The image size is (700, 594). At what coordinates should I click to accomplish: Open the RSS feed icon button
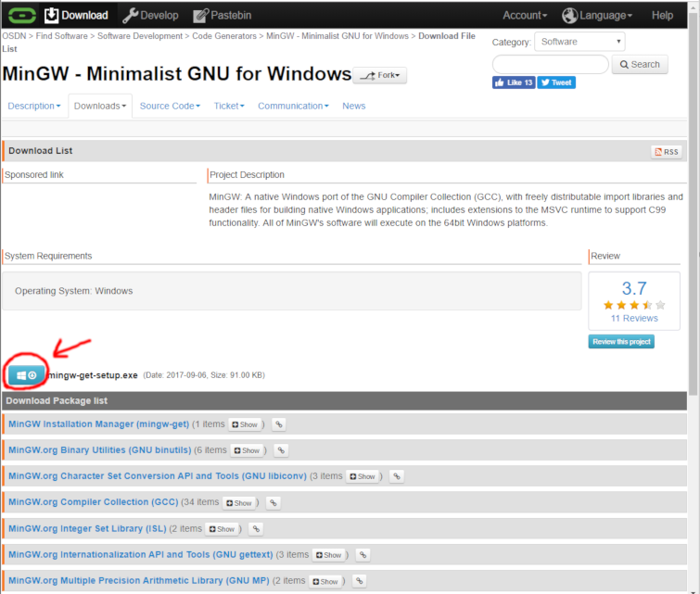666,151
